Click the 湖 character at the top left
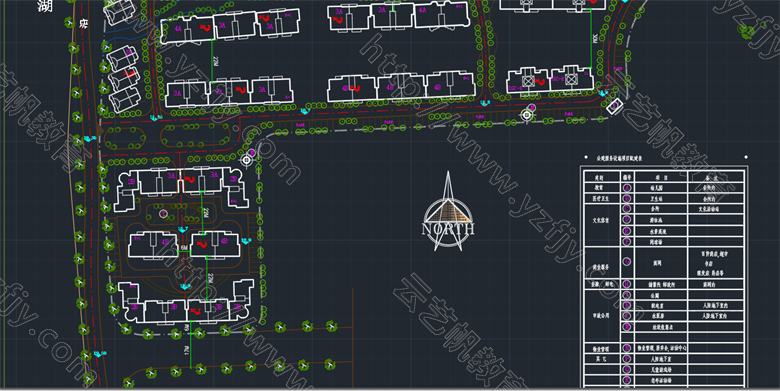The height and width of the screenshot is (391, 780). coord(44,6)
